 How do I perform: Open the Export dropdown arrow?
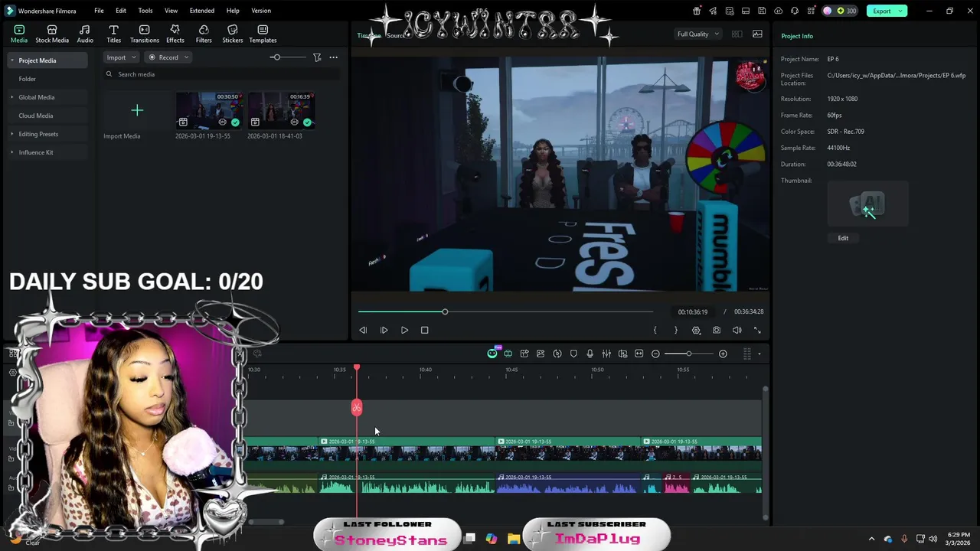(901, 11)
